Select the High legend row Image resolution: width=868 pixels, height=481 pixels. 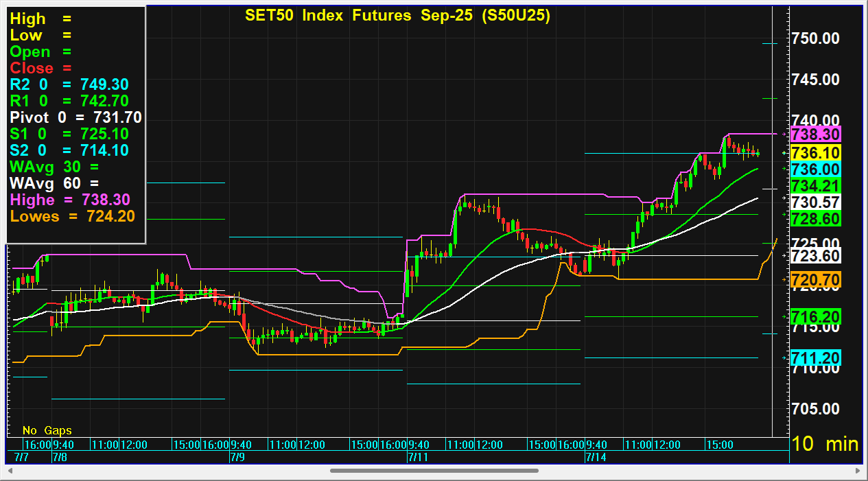pos(40,19)
